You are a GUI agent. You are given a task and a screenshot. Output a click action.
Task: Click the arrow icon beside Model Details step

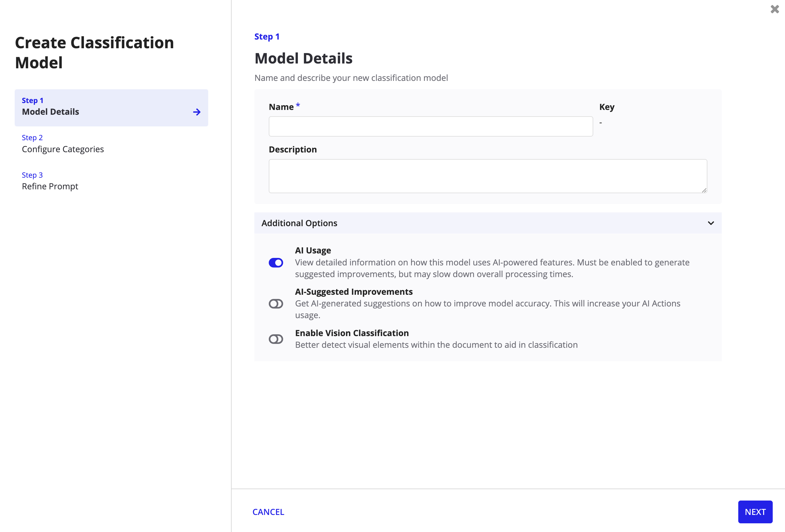[197, 112]
